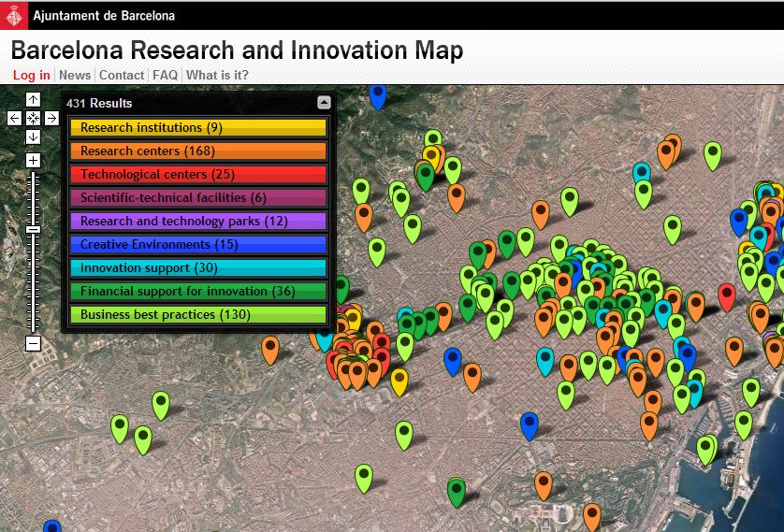
Task: Zoom out with the minus button
Action: 33,343
